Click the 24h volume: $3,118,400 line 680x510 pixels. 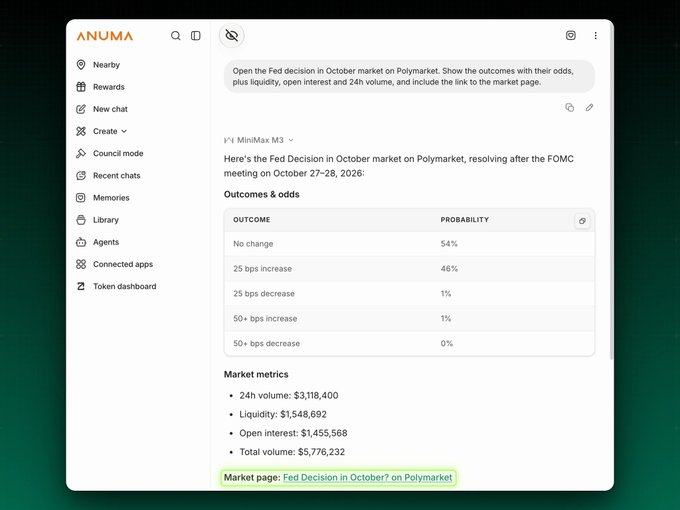(289, 396)
